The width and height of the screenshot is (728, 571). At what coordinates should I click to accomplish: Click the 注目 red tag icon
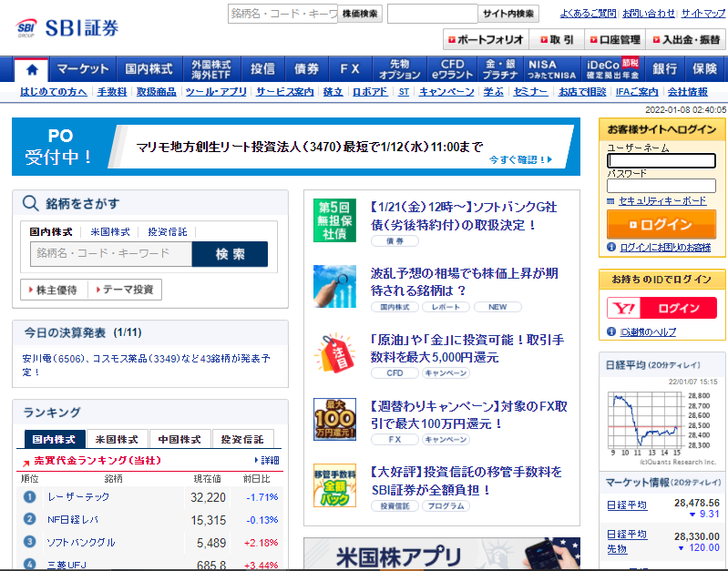click(334, 352)
